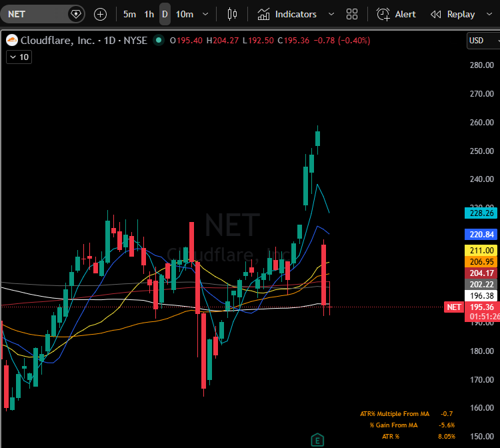Viewport: 500px width, 448px height.
Task: Switch to the 10m timeframe
Action: coord(185,15)
